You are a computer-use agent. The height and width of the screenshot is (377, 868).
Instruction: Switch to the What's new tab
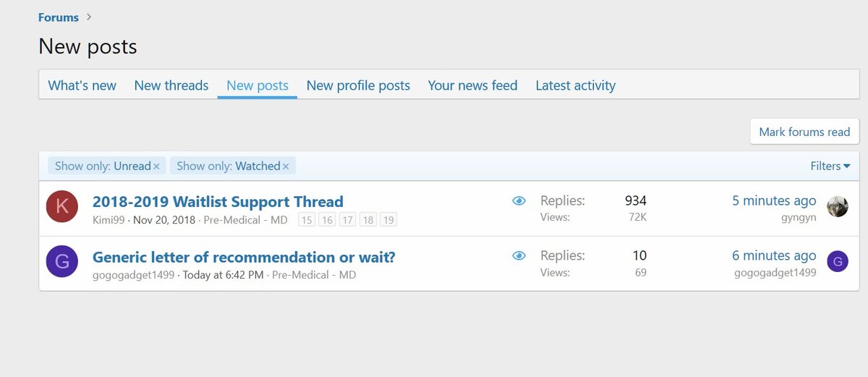(x=82, y=85)
